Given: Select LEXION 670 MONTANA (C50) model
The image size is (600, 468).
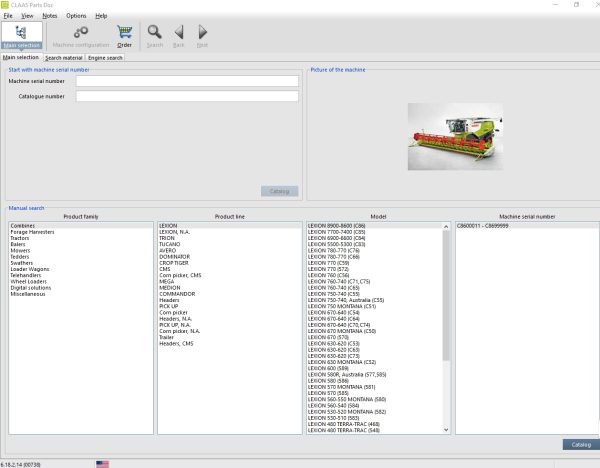Looking at the screenshot, I should (x=375, y=331).
